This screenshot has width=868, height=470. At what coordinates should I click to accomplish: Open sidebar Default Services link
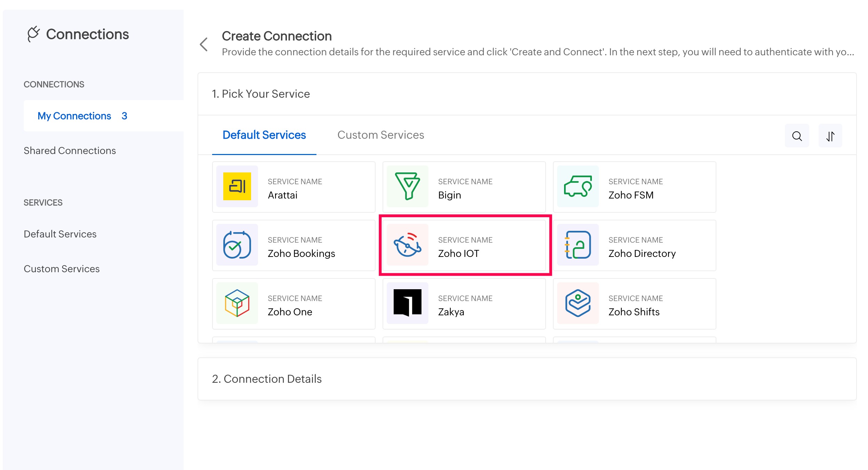pos(60,234)
